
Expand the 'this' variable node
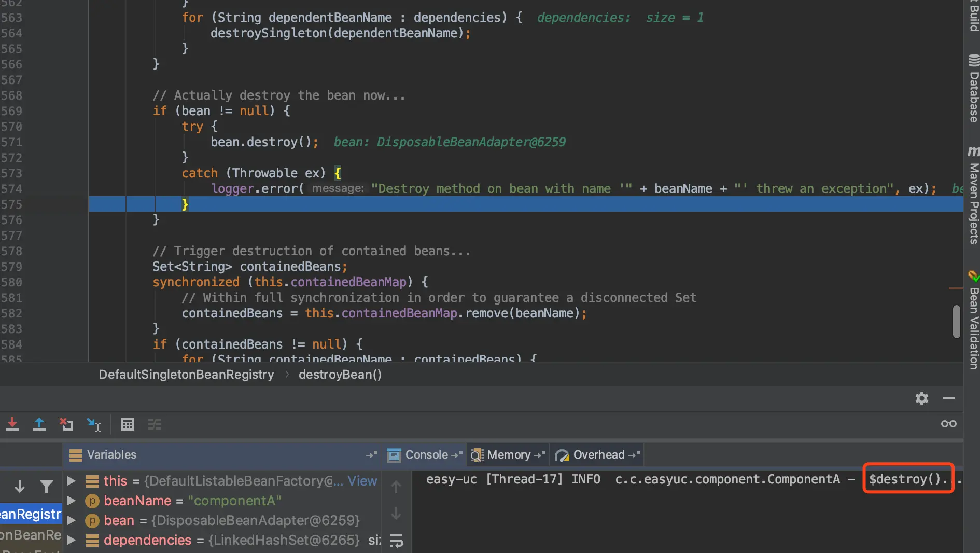(72, 481)
